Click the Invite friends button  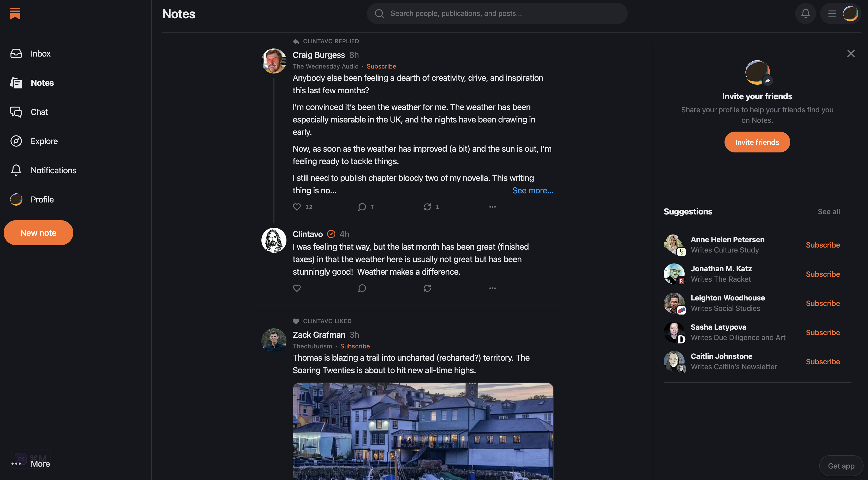tap(757, 142)
